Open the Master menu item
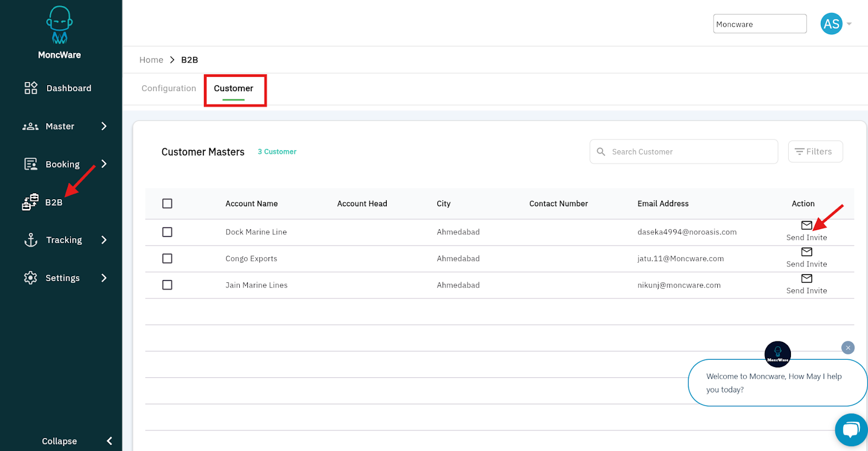This screenshot has width=868, height=451. 61,126
